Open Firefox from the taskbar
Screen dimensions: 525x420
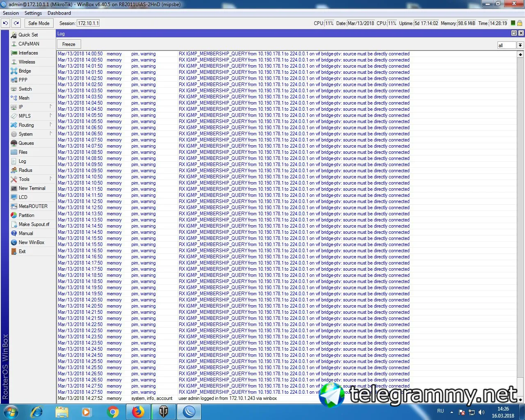click(x=138, y=411)
